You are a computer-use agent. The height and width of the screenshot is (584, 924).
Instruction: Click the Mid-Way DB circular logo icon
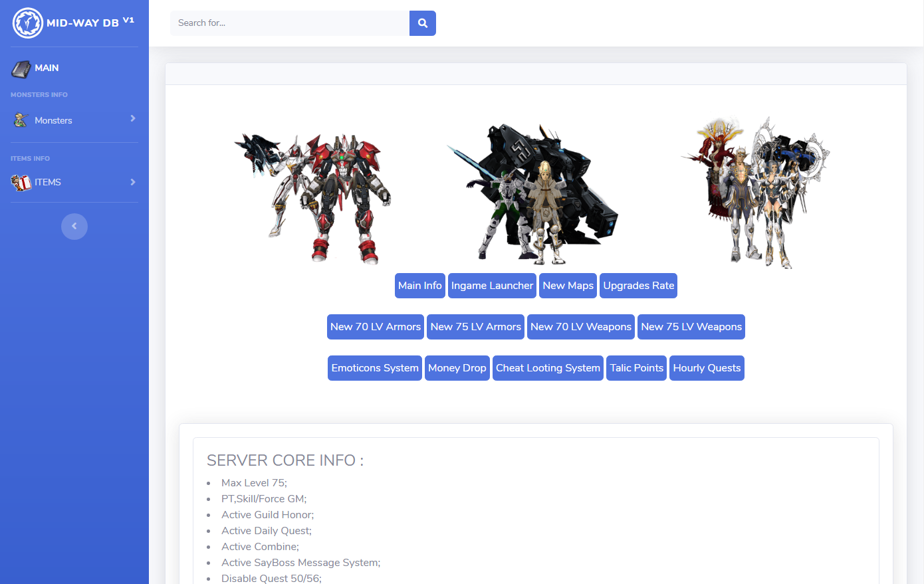tap(28, 23)
